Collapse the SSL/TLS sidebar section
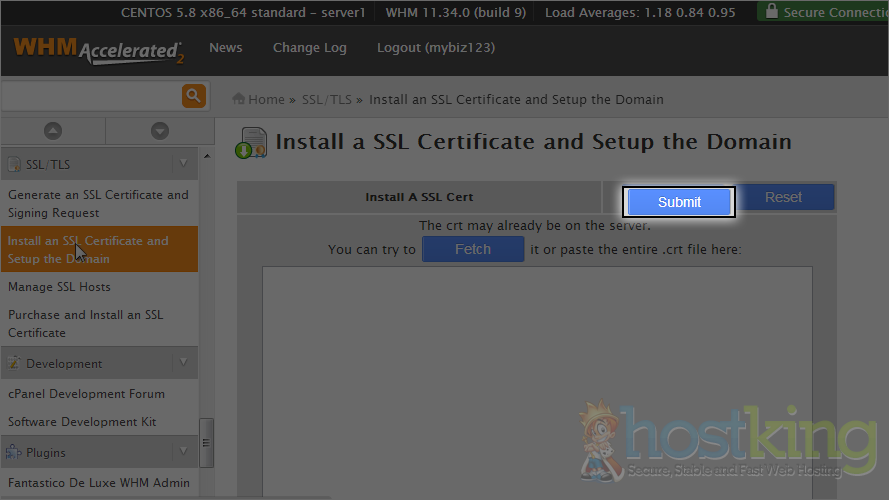Image resolution: width=889 pixels, height=500 pixels. tap(182, 164)
